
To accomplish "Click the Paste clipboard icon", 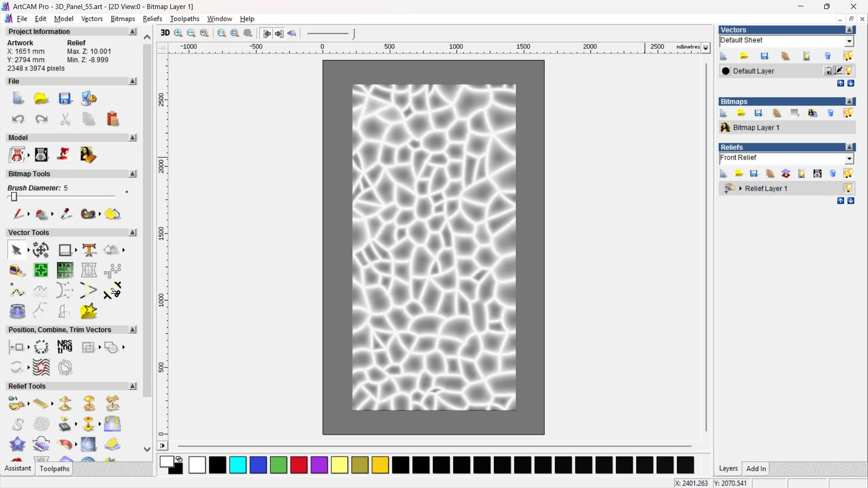I will point(113,119).
